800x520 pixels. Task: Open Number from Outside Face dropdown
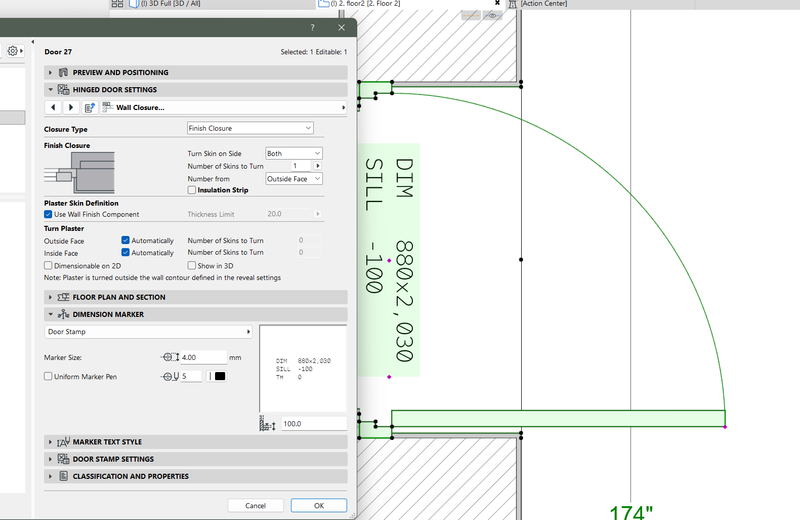pos(294,179)
